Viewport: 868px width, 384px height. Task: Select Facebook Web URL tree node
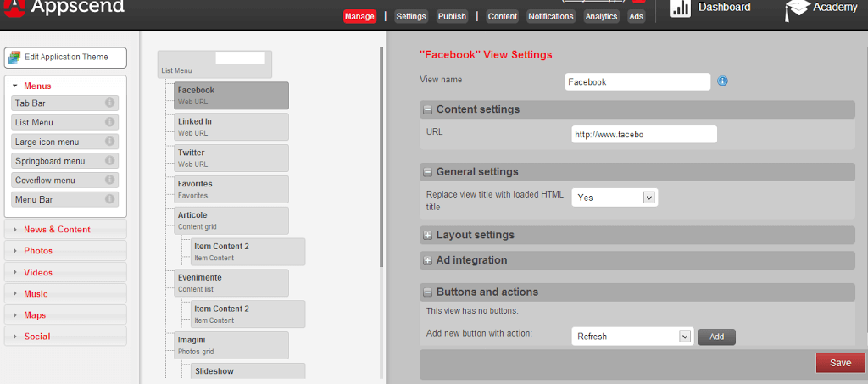[x=231, y=96]
